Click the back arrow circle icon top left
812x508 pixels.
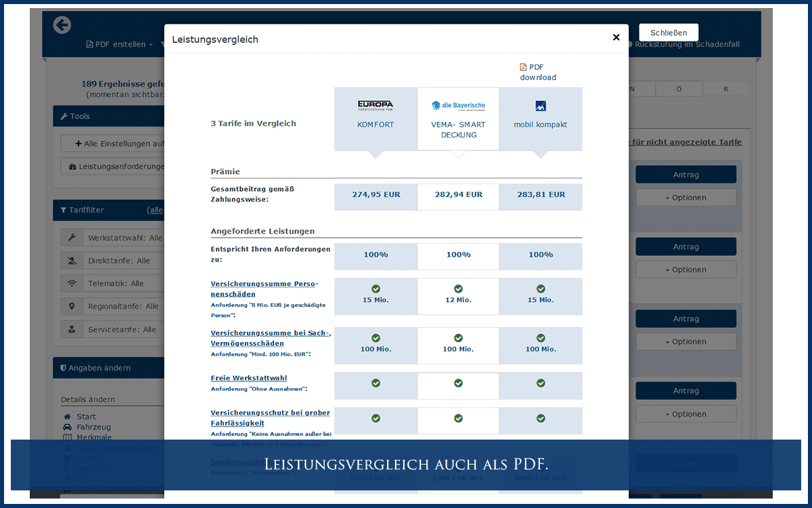click(x=62, y=25)
